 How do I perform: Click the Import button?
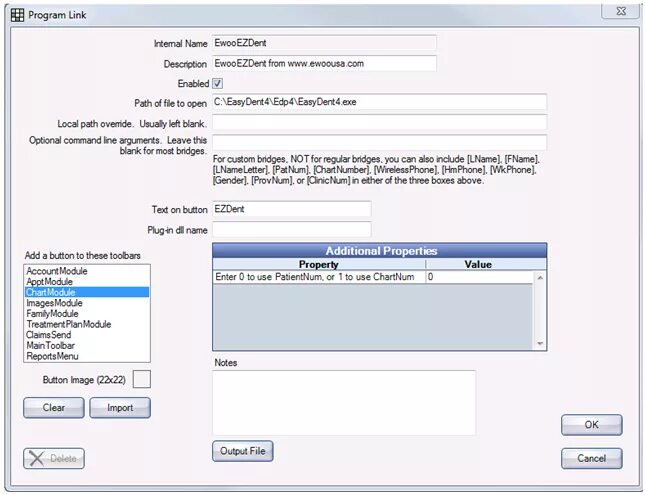120,408
